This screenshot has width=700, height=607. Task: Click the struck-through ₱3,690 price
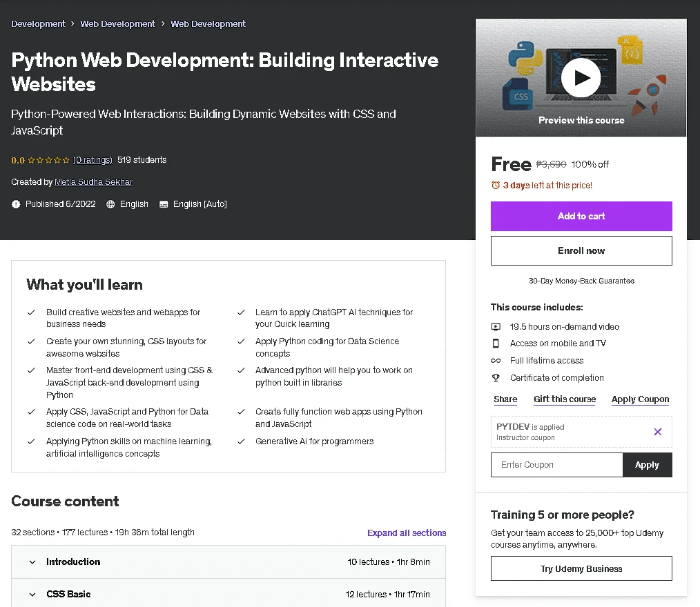coord(551,164)
